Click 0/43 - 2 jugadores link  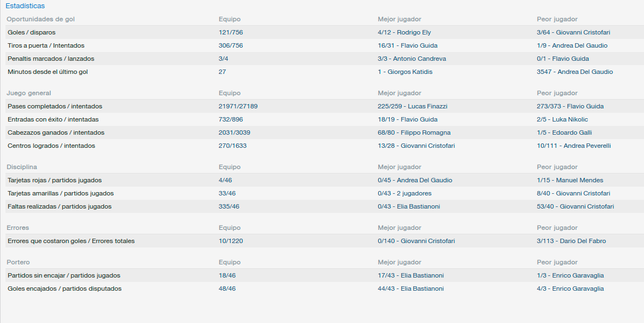point(405,194)
